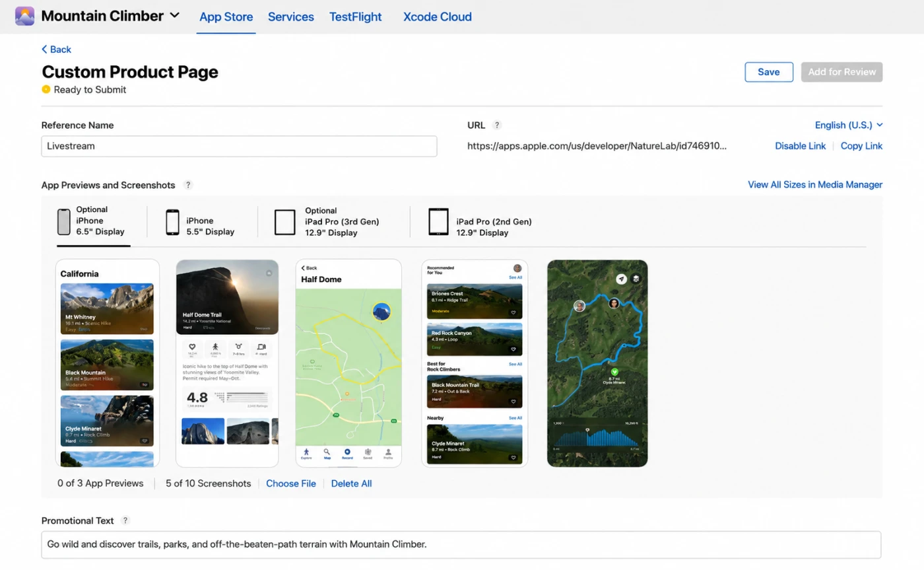The image size is (924, 570).
Task: Click the hiker icon in Half Dome Trail stats
Action: (x=215, y=346)
